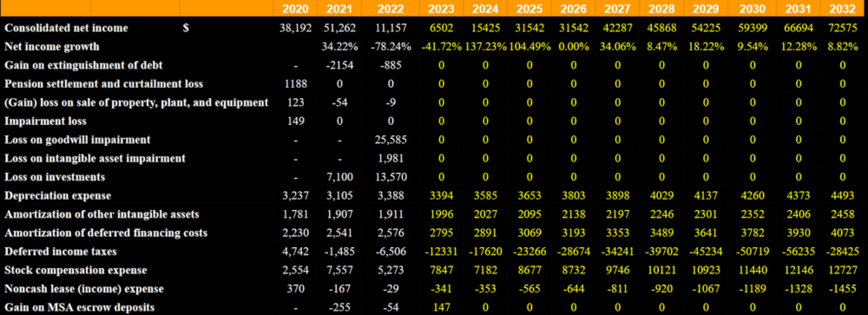Select Stock compensation expense row label
The height and width of the screenshot is (315, 868).
pyautogui.click(x=76, y=270)
